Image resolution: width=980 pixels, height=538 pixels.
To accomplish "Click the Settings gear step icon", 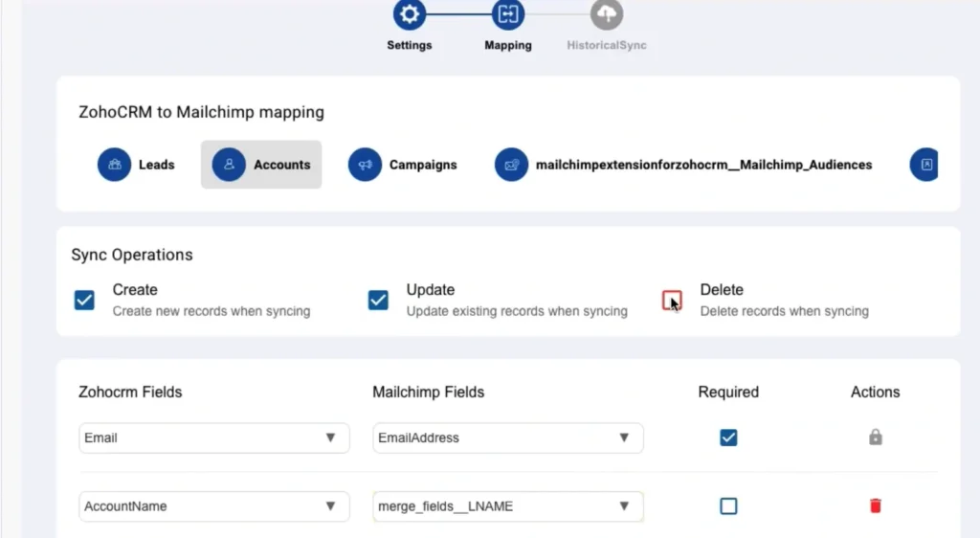I will click(x=410, y=13).
